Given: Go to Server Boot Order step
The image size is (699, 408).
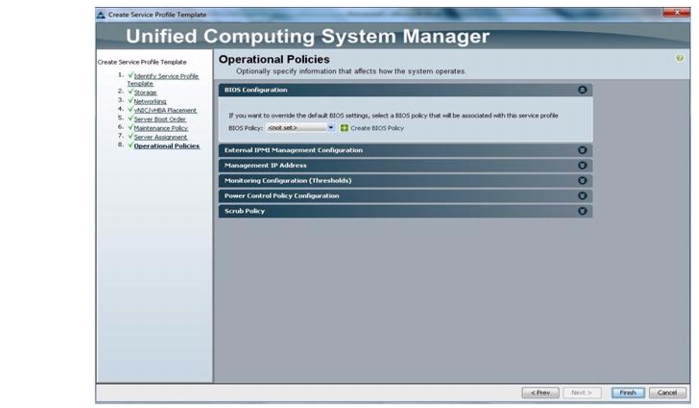Looking at the screenshot, I should tap(160, 119).
